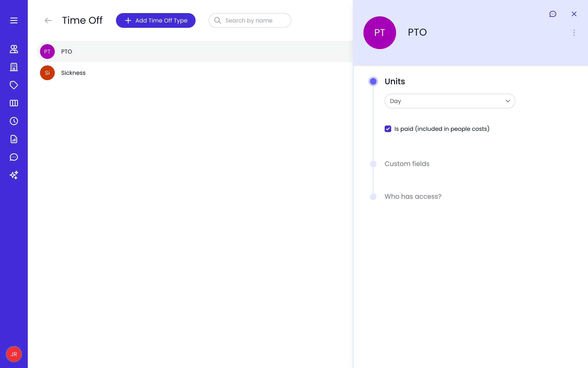The height and width of the screenshot is (368, 588).
Task: Open the Units dropdown showing Day
Action: 450,101
